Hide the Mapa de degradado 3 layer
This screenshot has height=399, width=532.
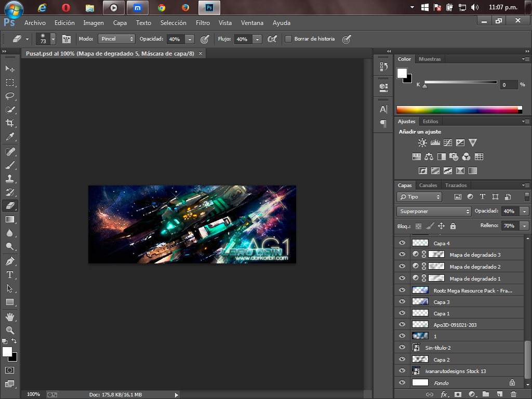[x=402, y=255]
